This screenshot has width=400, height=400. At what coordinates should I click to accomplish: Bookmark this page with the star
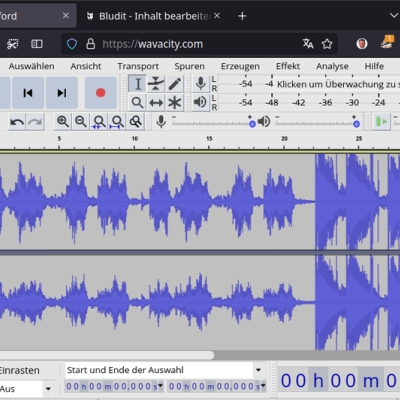click(x=327, y=44)
